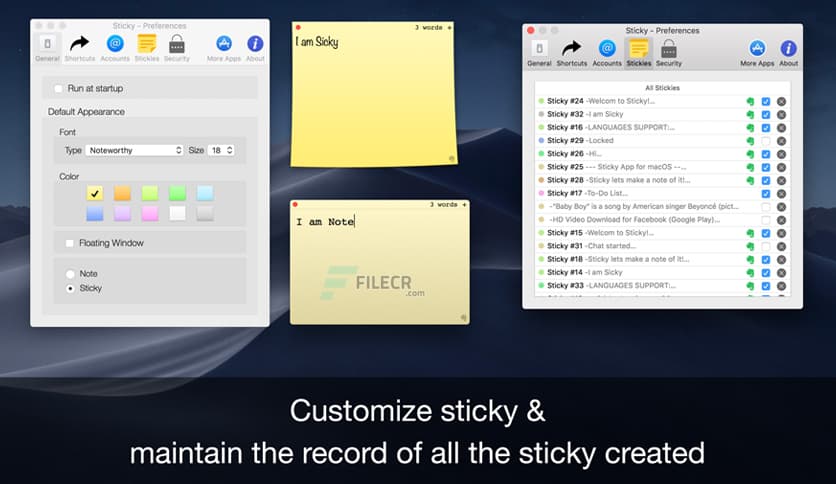Screen dimensions: 836x484
Task: Click into 'I am Note' text area
Action: [380, 267]
